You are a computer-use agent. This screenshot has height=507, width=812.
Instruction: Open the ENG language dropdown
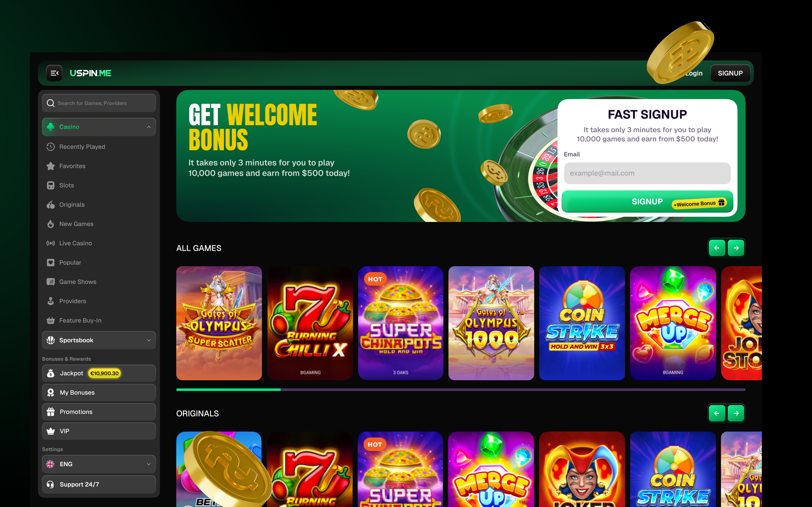99,464
